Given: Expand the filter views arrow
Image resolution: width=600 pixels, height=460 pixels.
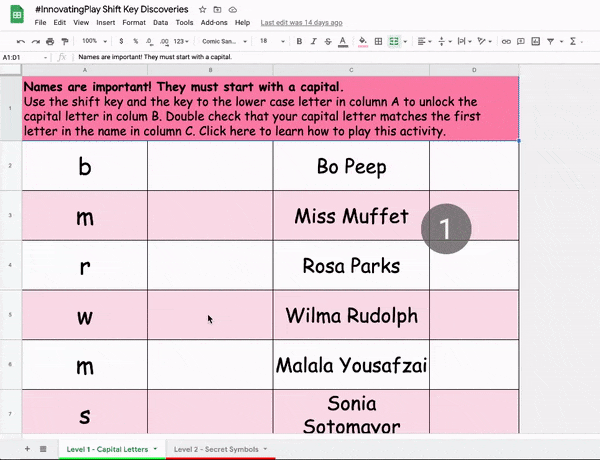Looking at the screenshot, I should [x=561, y=41].
